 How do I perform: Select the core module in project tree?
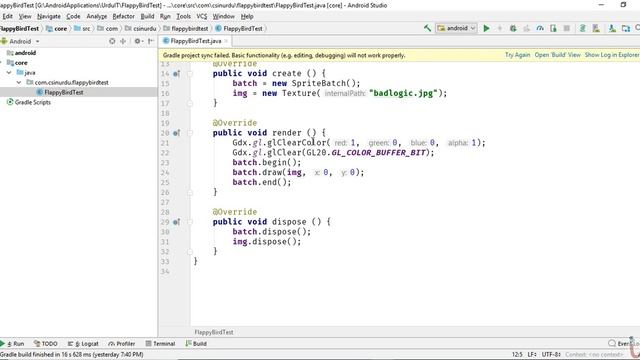[x=17, y=63]
